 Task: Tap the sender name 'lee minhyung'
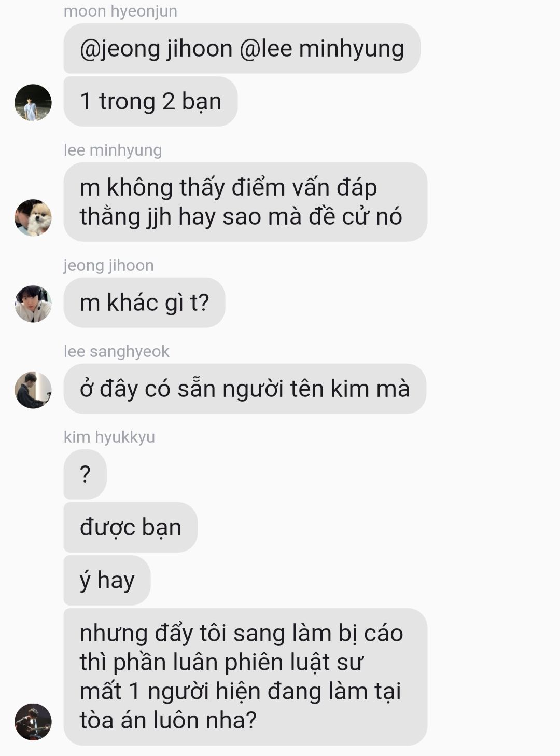(x=113, y=150)
